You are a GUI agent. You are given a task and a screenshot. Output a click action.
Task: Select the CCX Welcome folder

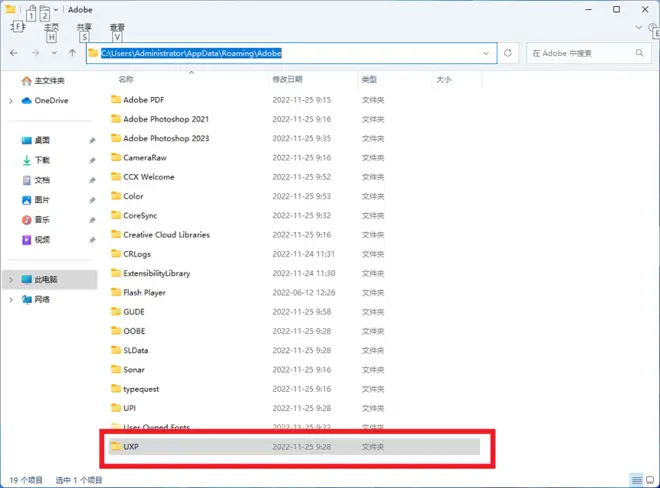click(142, 177)
